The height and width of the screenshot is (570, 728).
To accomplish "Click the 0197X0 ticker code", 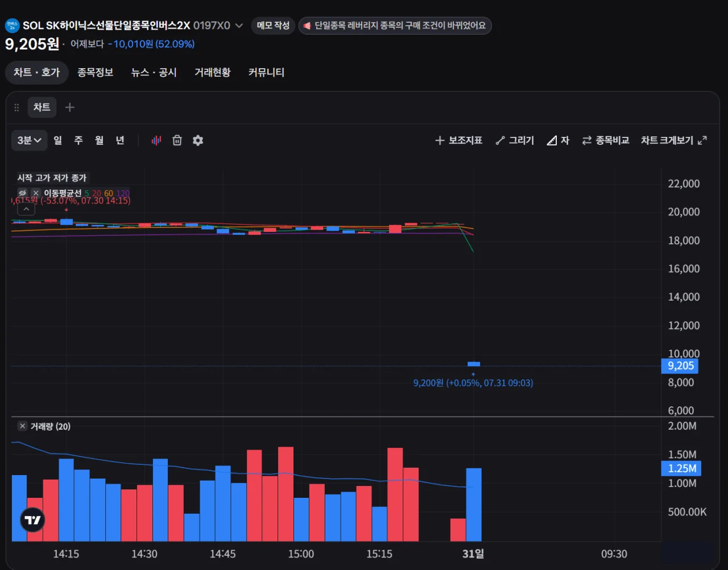I will pyautogui.click(x=212, y=26).
